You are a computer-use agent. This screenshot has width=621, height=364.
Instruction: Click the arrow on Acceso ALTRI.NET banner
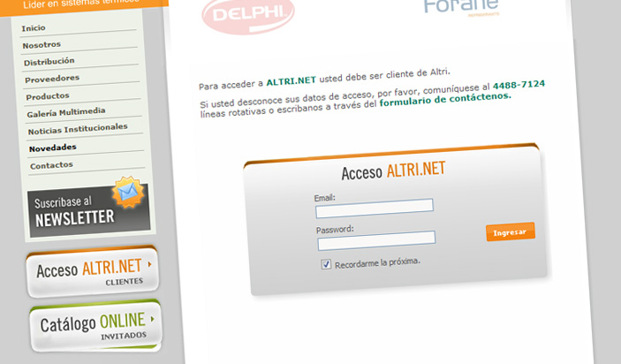pos(150,264)
